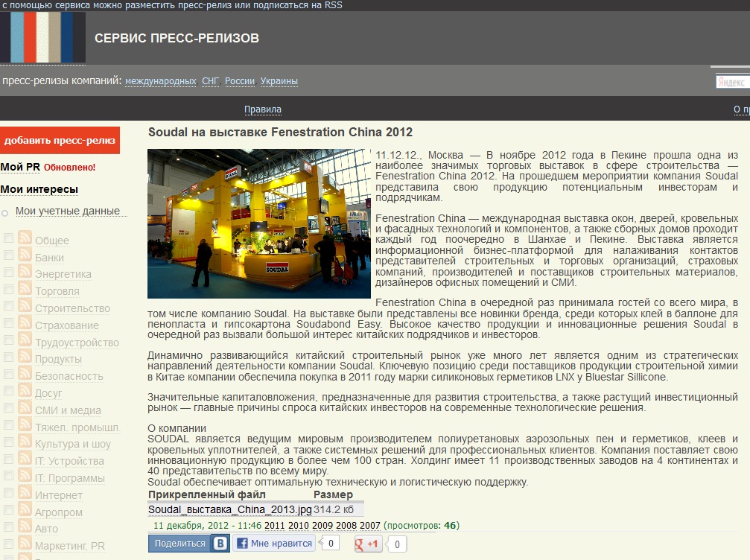This screenshot has height=560, width=750.
Task: Click the Яндекс search field
Action: (x=733, y=82)
